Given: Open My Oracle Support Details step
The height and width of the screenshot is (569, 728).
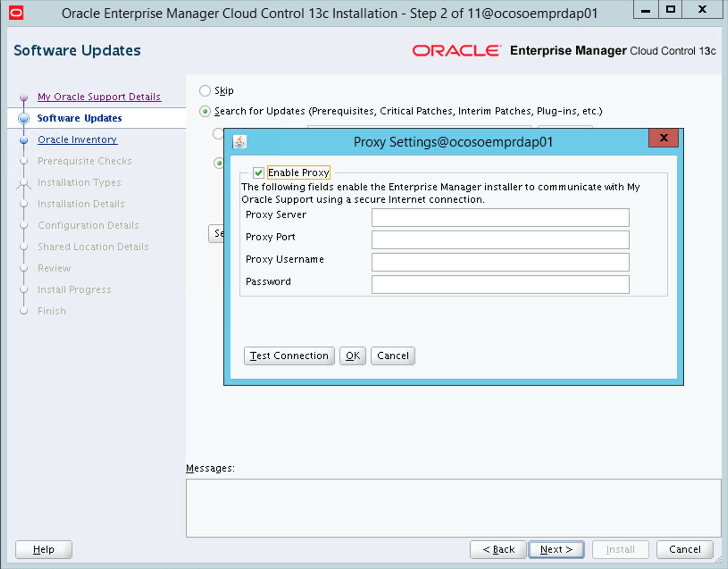Looking at the screenshot, I should coord(99,97).
